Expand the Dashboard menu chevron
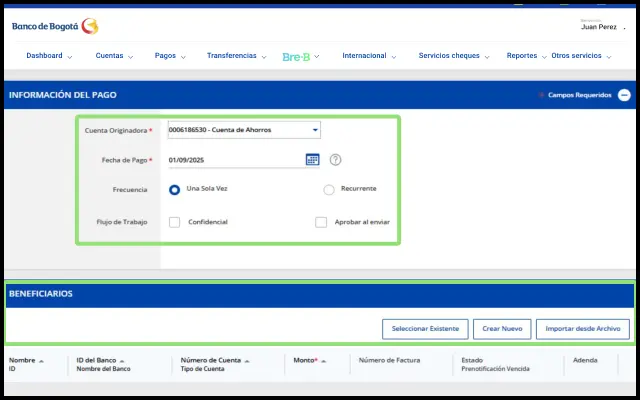The height and width of the screenshot is (400, 640). click(x=70, y=57)
